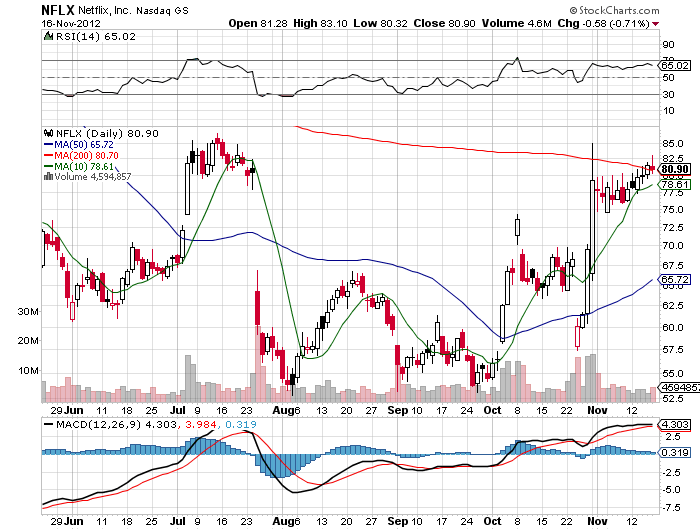Click the 16-Nov-2012 date label
Screen dimensions: 700x530
(71, 23)
